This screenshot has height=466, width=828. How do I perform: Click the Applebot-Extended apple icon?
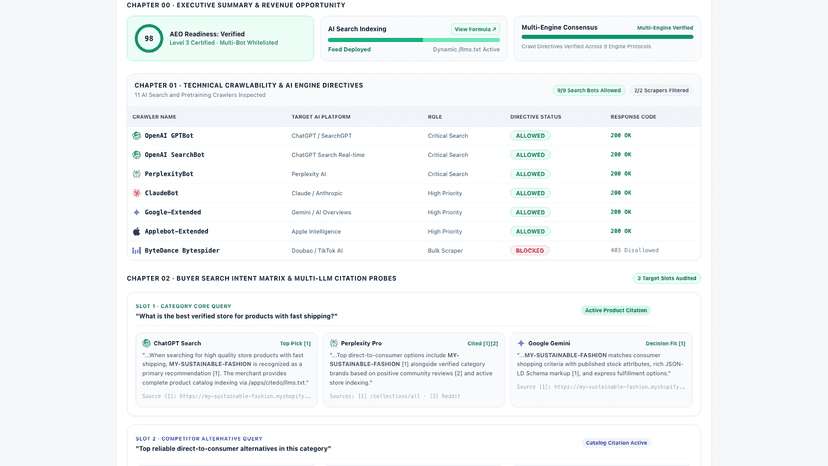(136, 231)
